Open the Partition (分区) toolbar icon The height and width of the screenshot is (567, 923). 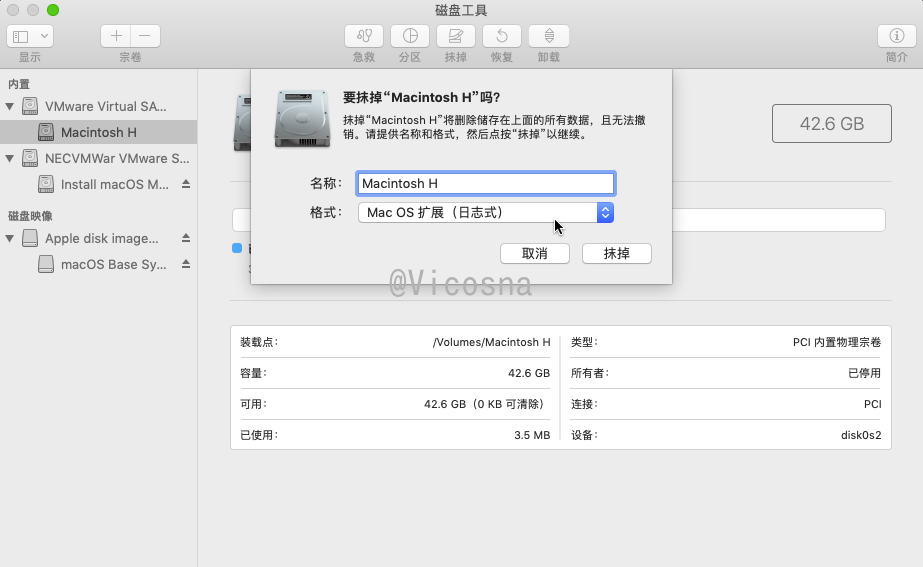(410, 36)
